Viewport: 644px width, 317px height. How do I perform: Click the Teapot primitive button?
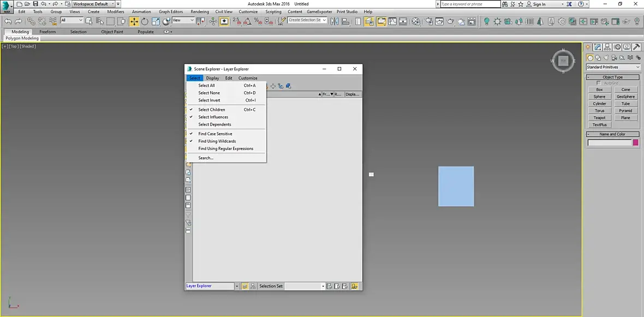599,118
